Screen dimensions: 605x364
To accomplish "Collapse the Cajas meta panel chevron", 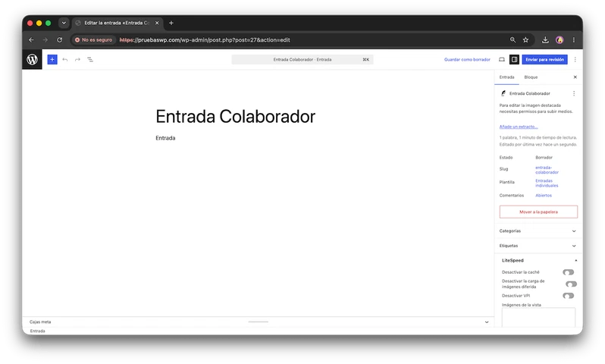I will click(487, 322).
